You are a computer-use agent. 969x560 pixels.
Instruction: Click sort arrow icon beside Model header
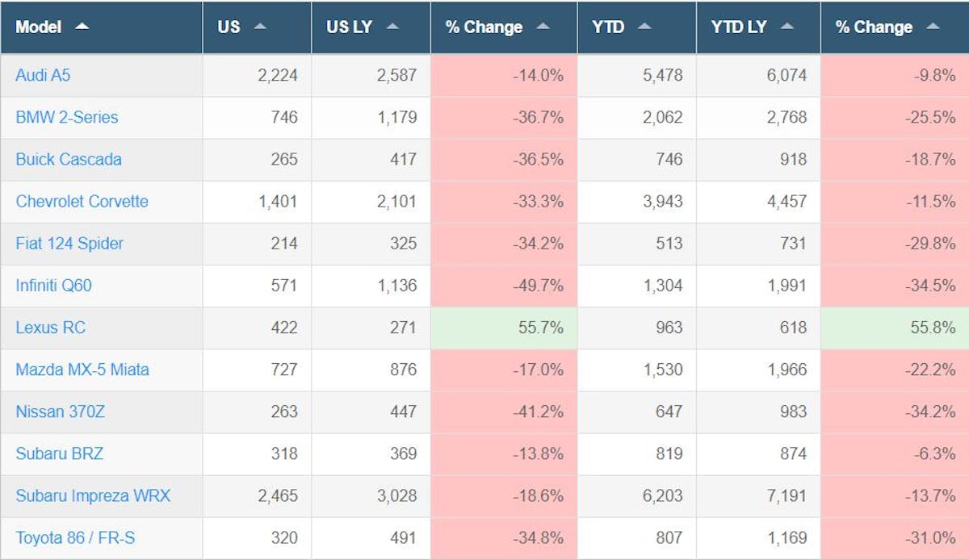click(82, 27)
